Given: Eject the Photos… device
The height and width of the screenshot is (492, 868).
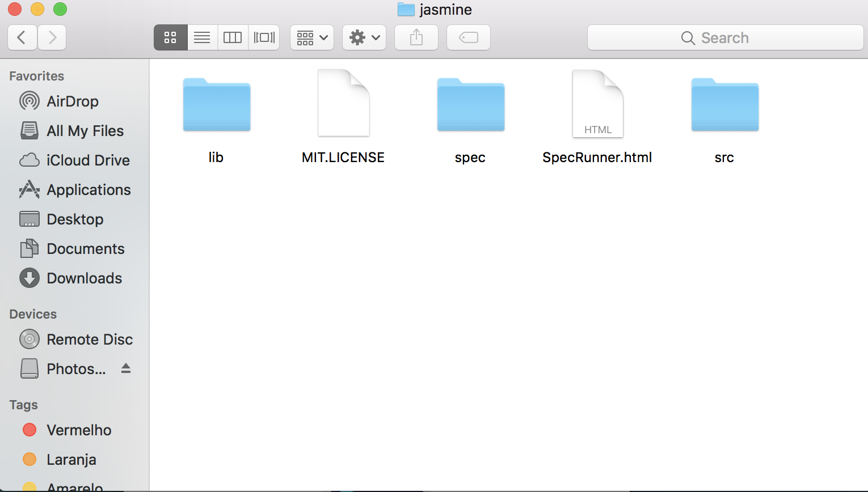Looking at the screenshot, I should point(126,368).
